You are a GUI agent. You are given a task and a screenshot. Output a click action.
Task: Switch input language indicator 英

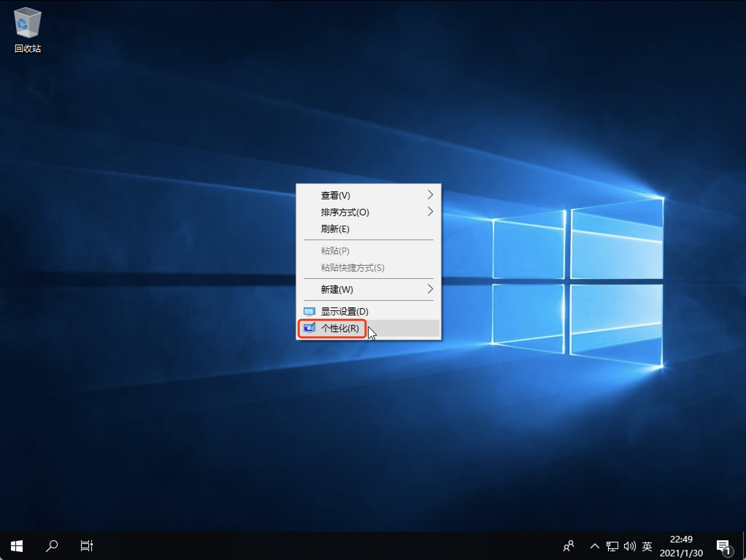click(647, 546)
